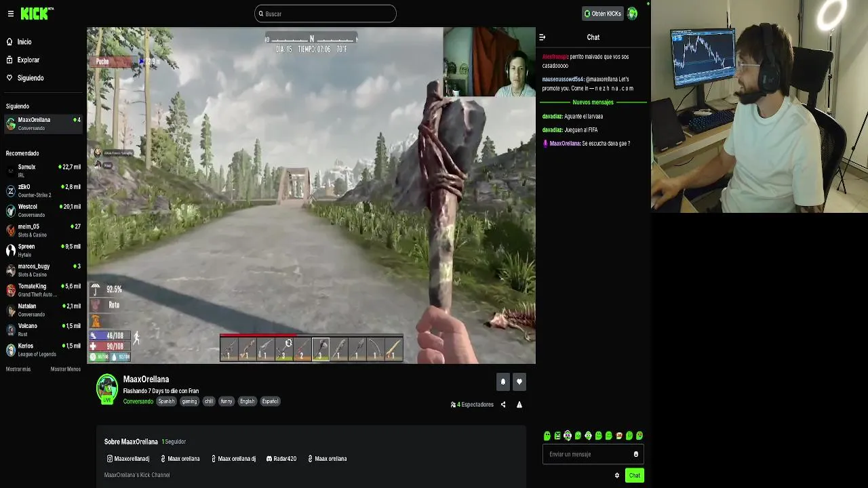The height and width of the screenshot is (488, 868).
Task: Click the Obtén KICKs button
Action: 602,14
